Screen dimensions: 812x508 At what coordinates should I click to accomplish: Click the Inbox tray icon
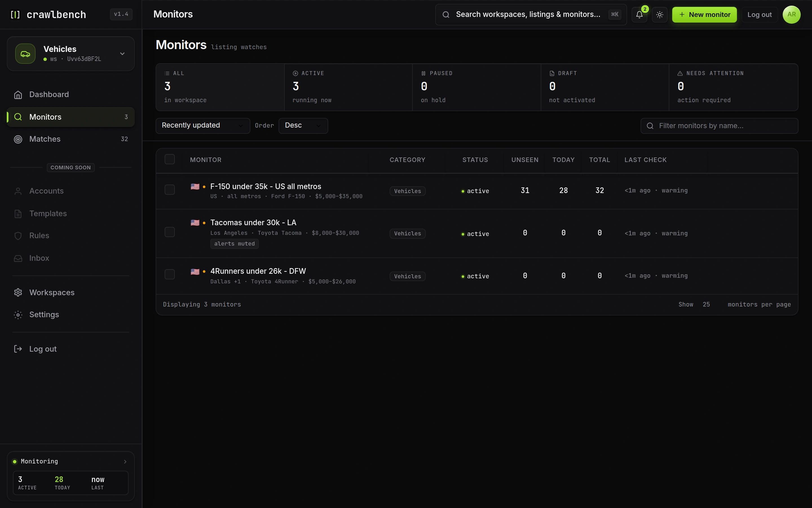(x=18, y=258)
